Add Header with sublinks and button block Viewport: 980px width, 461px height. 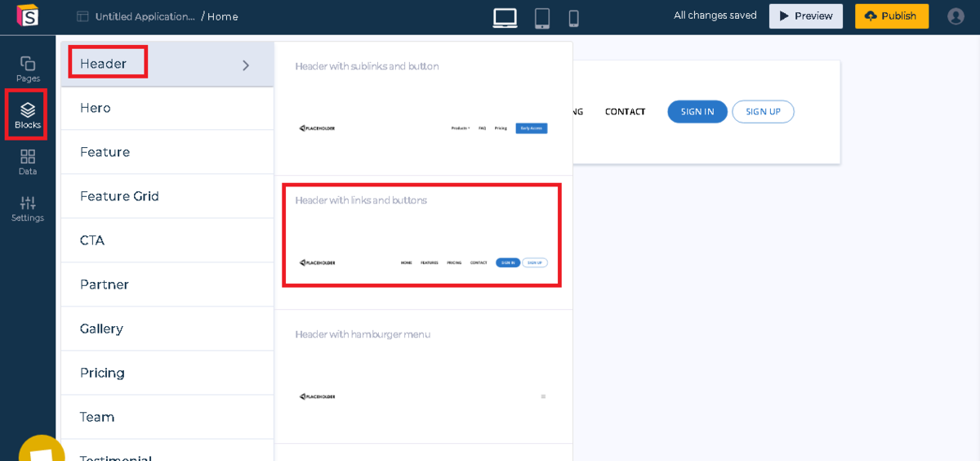click(423, 109)
